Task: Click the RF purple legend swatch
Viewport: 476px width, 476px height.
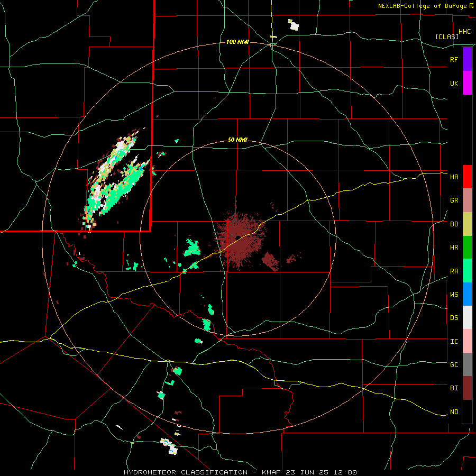Action: [467, 59]
